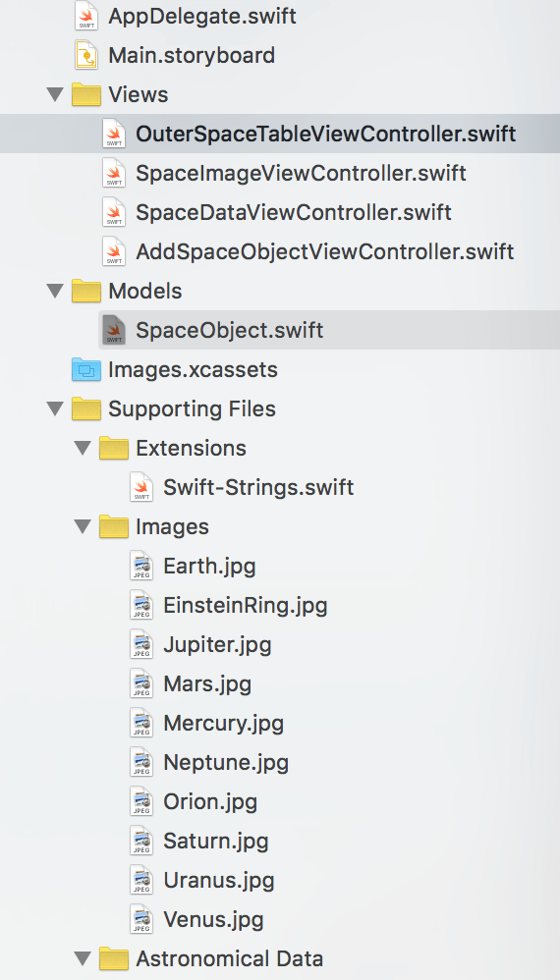
Task: Click the Mercury.jpg JPEG icon
Action: (x=141, y=723)
